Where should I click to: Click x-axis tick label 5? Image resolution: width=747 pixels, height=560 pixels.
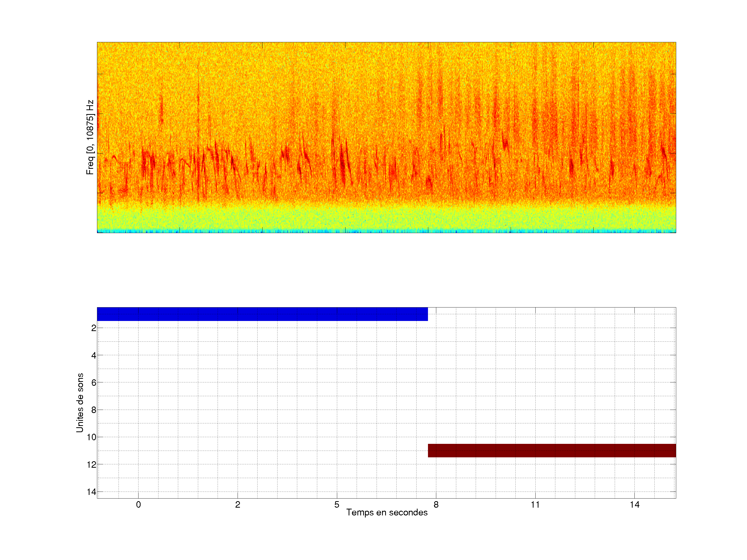pyautogui.click(x=337, y=505)
